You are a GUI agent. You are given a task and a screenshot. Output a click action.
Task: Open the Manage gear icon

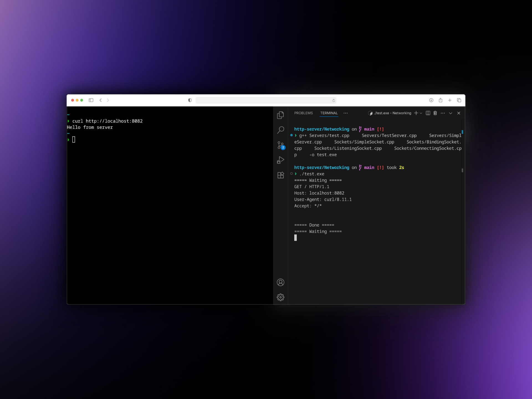280,297
